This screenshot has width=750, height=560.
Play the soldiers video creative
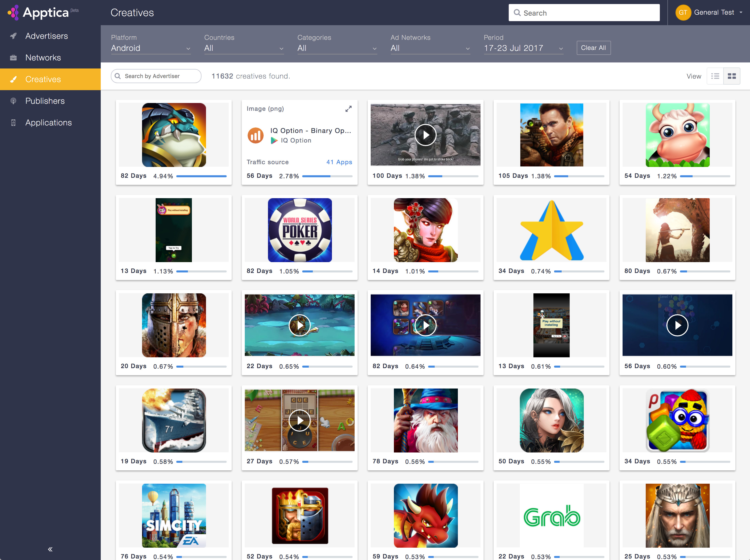coord(425,135)
